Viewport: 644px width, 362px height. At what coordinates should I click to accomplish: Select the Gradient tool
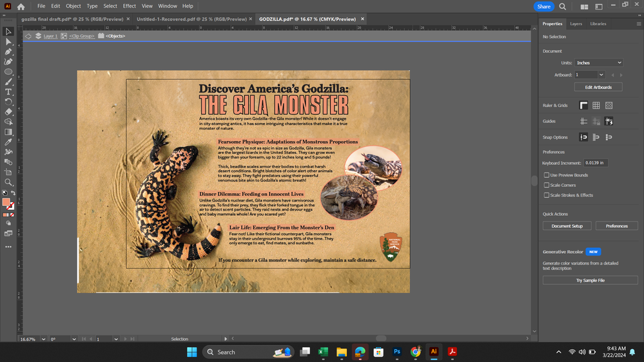(x=8, y=132)
